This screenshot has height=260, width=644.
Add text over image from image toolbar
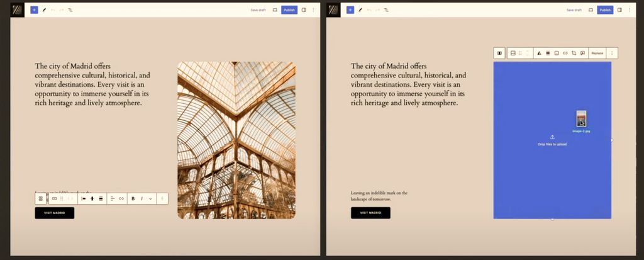coord(582,53)
